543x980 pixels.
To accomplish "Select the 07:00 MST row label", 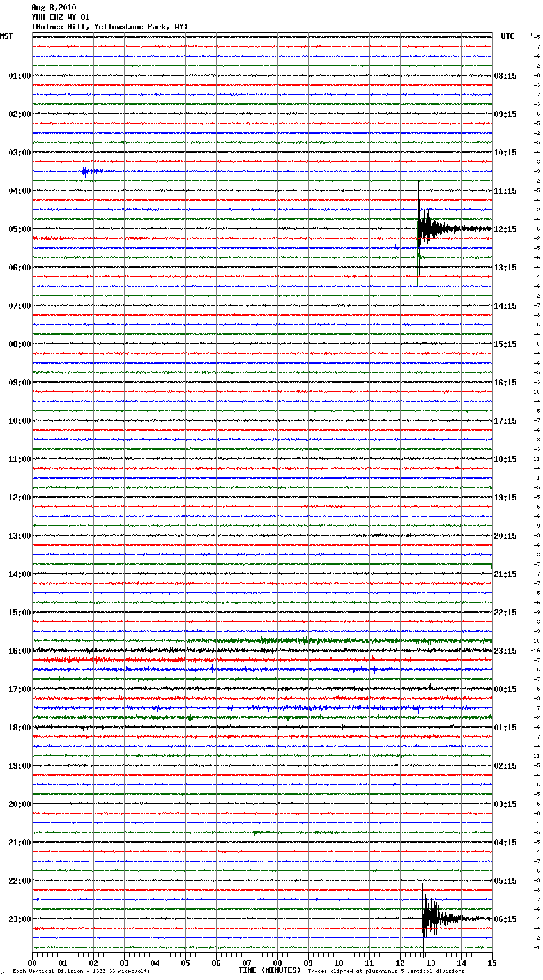I will pos(20,306).
